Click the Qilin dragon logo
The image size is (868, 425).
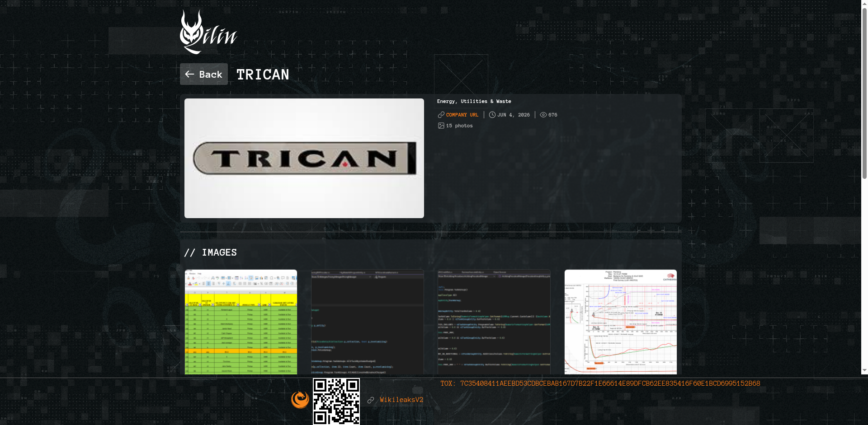208,32
